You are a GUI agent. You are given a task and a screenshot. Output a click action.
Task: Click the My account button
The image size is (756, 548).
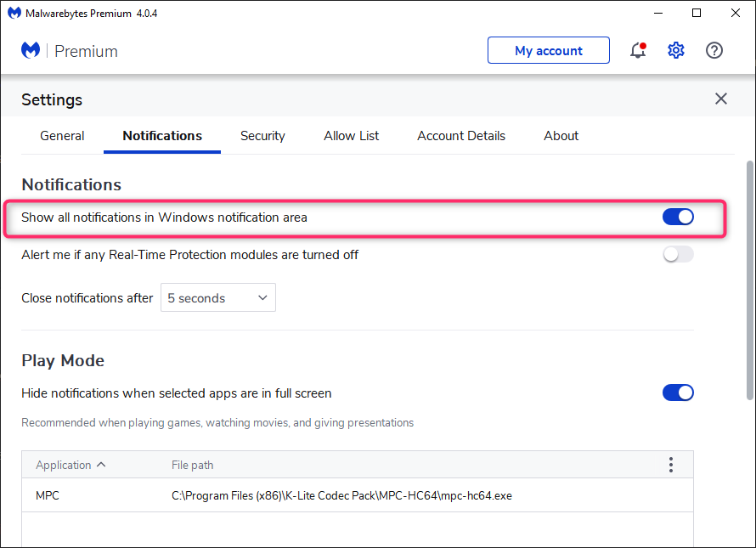pos(548,50)
